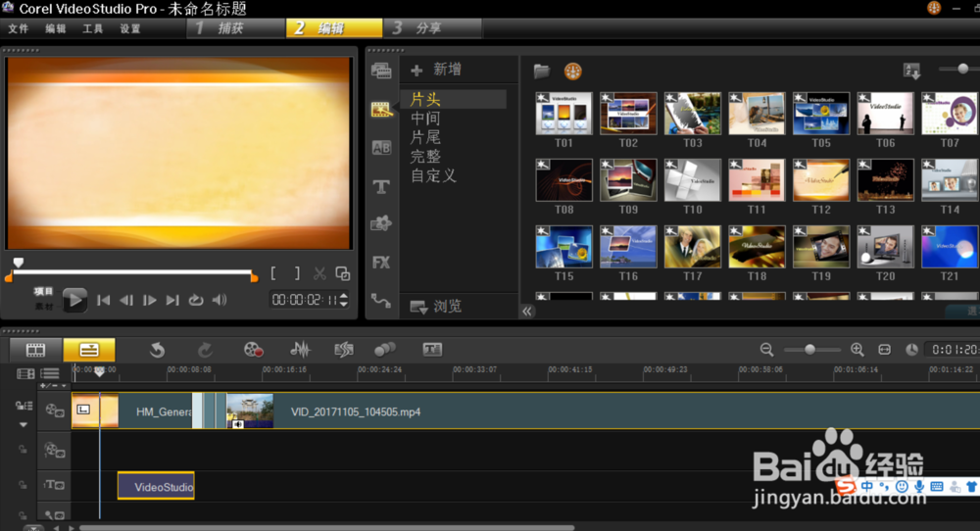Undo the last action
The image size is (980, 531).
tap(157, 350)
